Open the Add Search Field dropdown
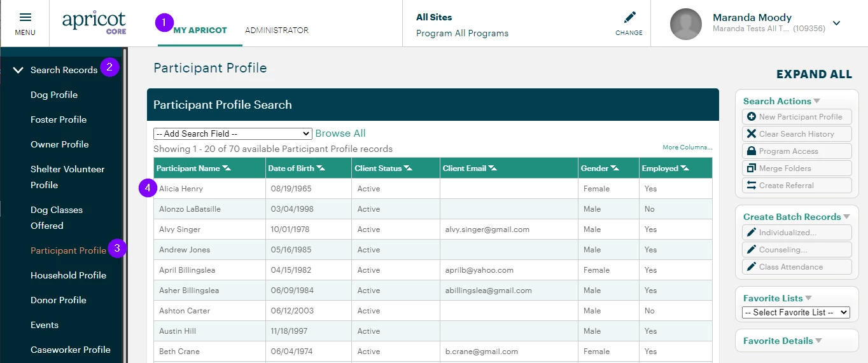Viewport: 868px width, 363px height. [x=233, y=134]
